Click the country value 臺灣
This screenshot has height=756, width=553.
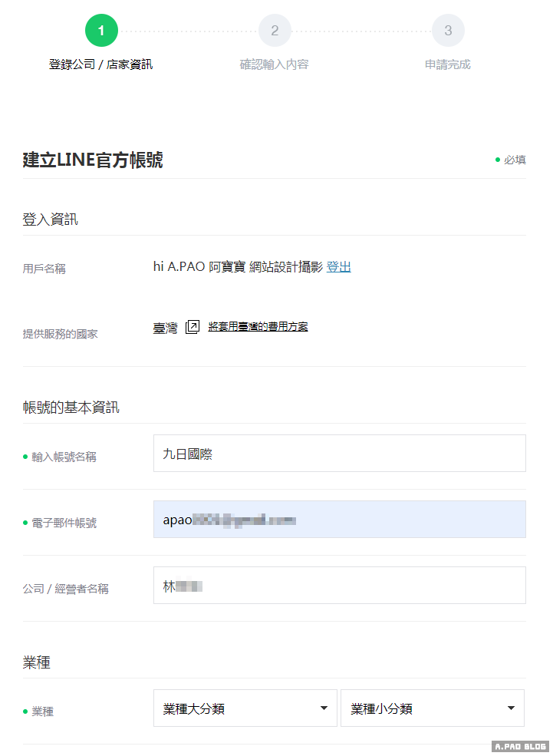(165, 328)
